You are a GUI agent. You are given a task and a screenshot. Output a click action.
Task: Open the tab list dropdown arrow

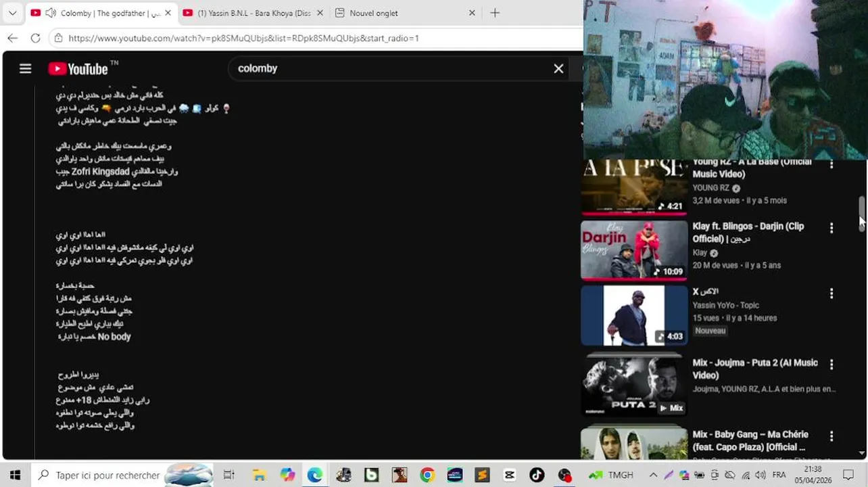pyautogui.click(x=12, y=13)
